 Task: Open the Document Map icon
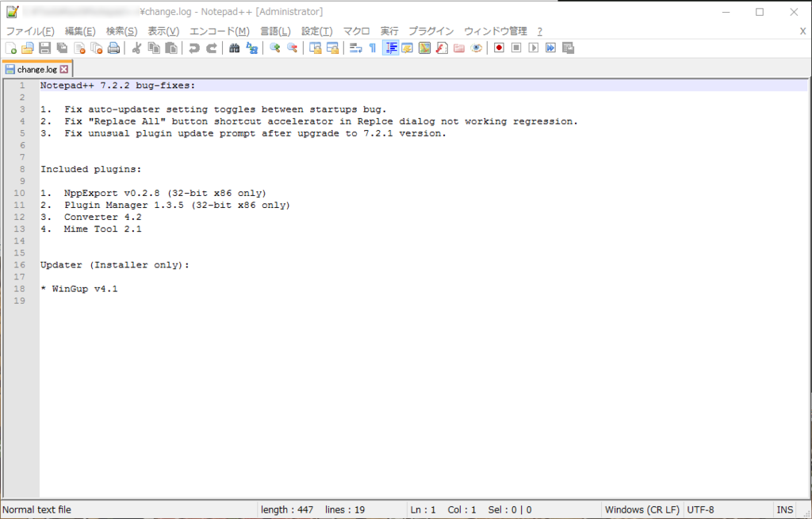click(425, 48)
